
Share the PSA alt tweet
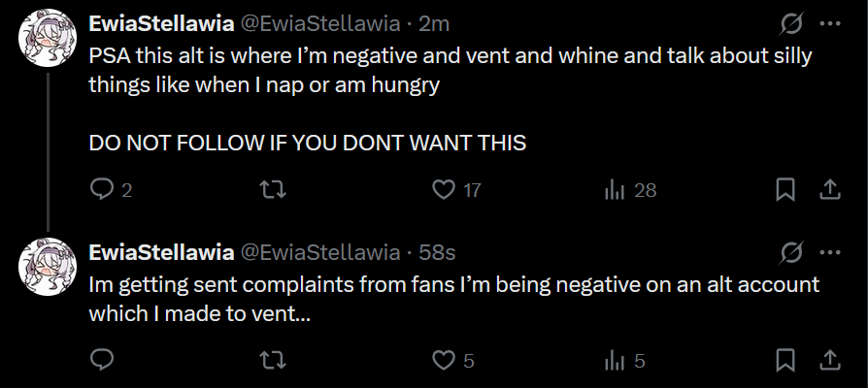tap(831, 190)
